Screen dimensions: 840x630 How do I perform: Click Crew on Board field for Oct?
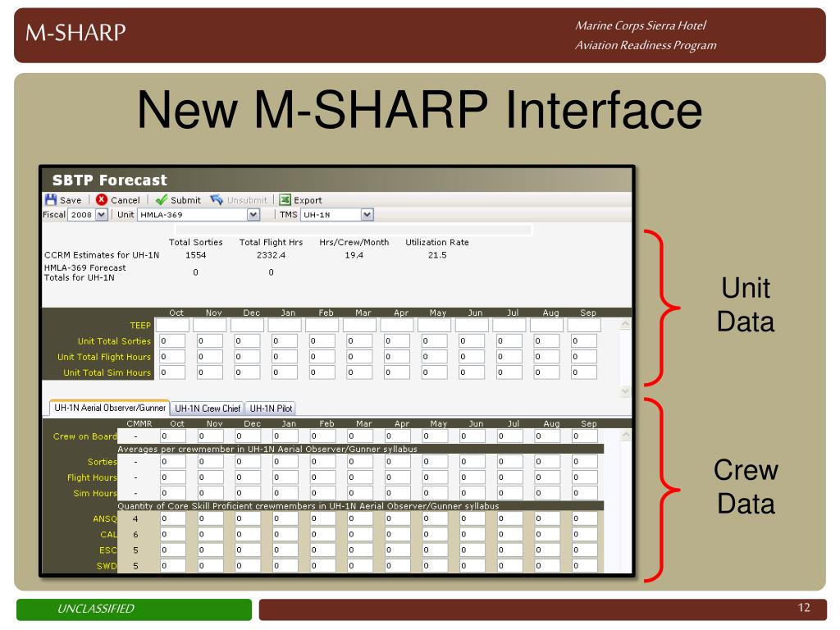[x=173, y=436]
